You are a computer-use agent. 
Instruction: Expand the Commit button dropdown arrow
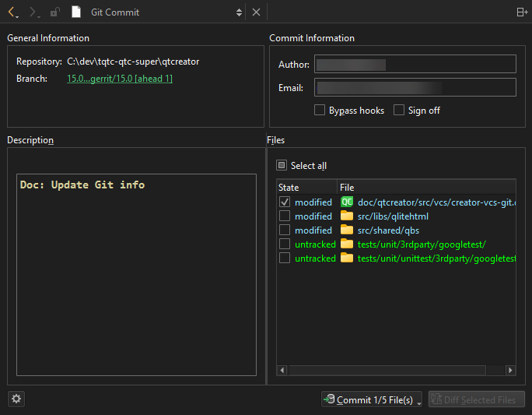coord(419,401)
